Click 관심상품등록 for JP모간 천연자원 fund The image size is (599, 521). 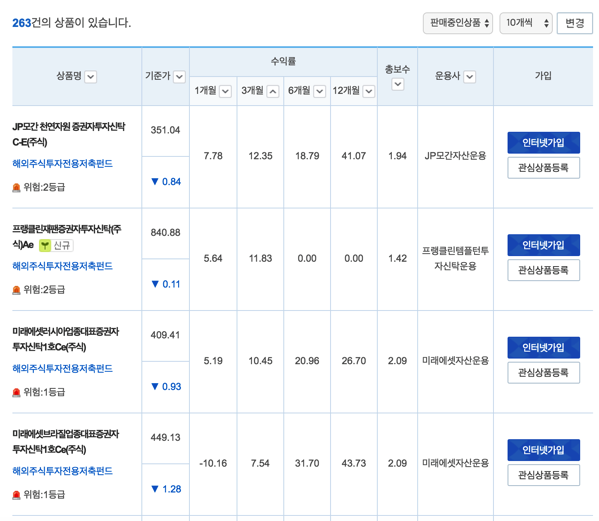[x=543, y=168]
